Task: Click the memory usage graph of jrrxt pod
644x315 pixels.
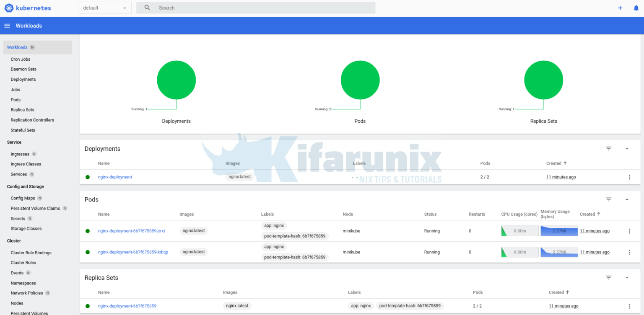Action: point(559,231)
